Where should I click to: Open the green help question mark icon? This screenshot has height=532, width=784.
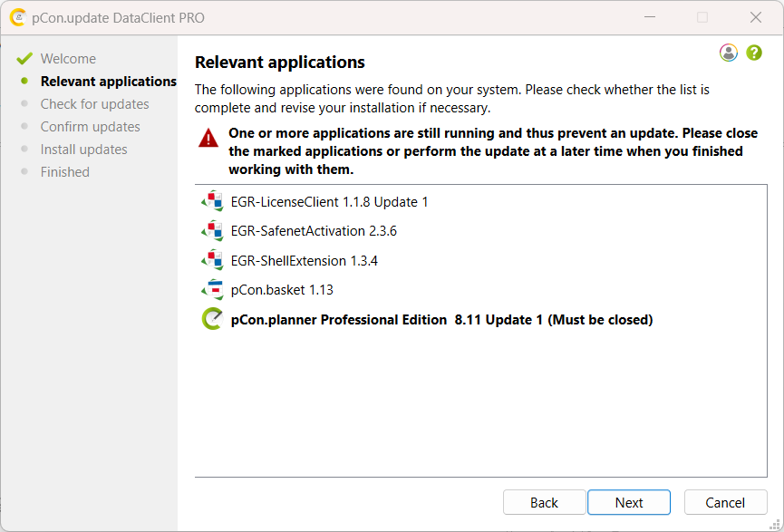click(754, 53)
